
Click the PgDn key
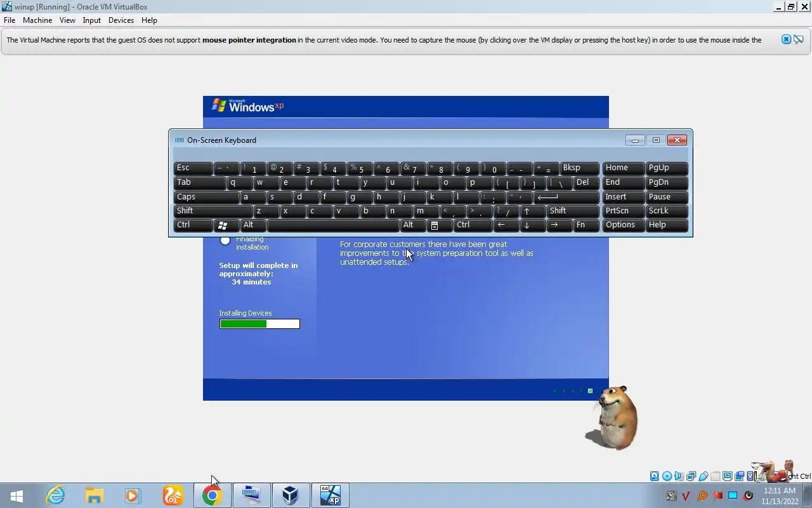667,183
